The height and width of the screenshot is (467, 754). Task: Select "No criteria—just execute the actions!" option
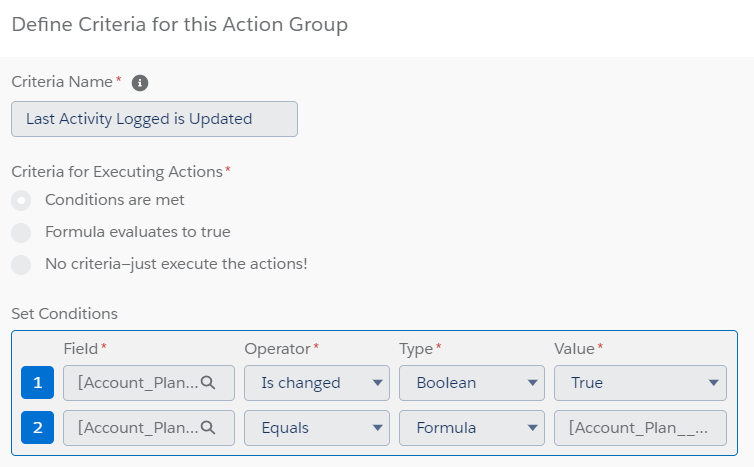(x=21, y=264)
